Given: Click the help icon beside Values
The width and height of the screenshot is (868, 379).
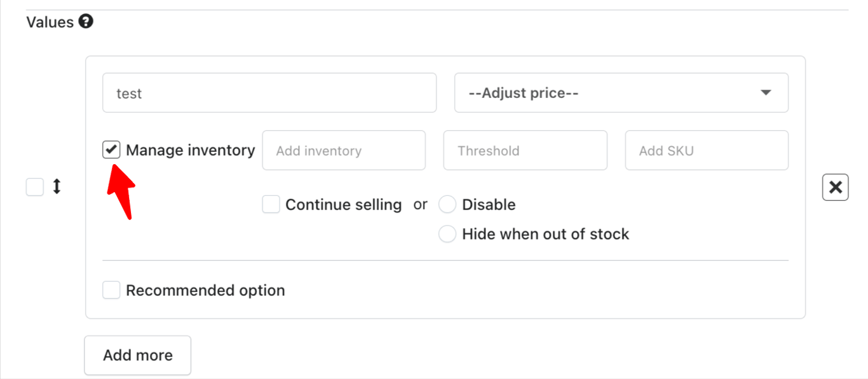Looking at the screenshot, I should [x=86, y=22].
